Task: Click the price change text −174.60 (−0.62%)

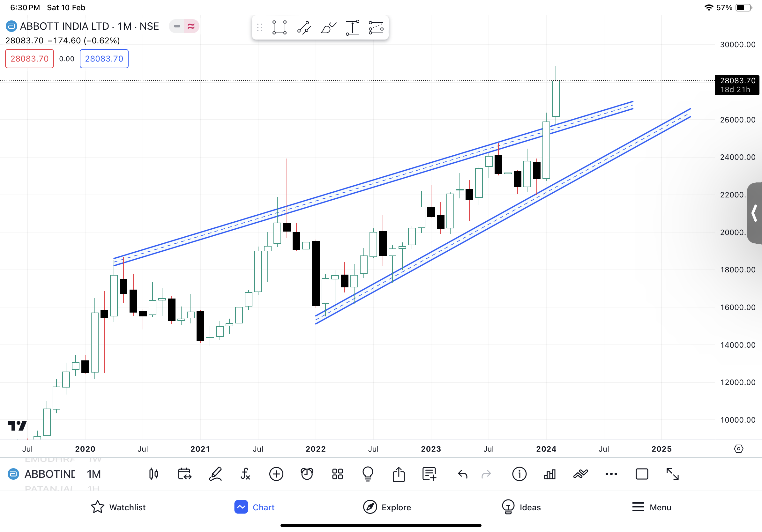Action: [84, 41]
